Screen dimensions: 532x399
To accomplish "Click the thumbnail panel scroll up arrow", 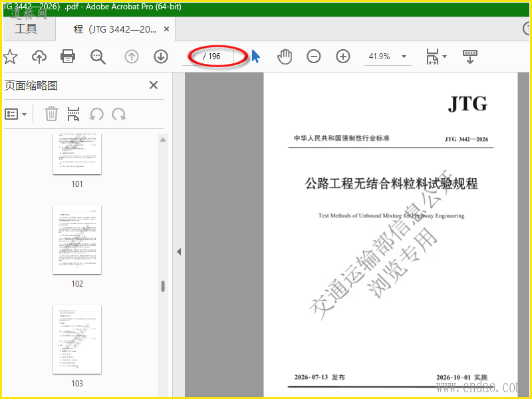I will point(163,140).
